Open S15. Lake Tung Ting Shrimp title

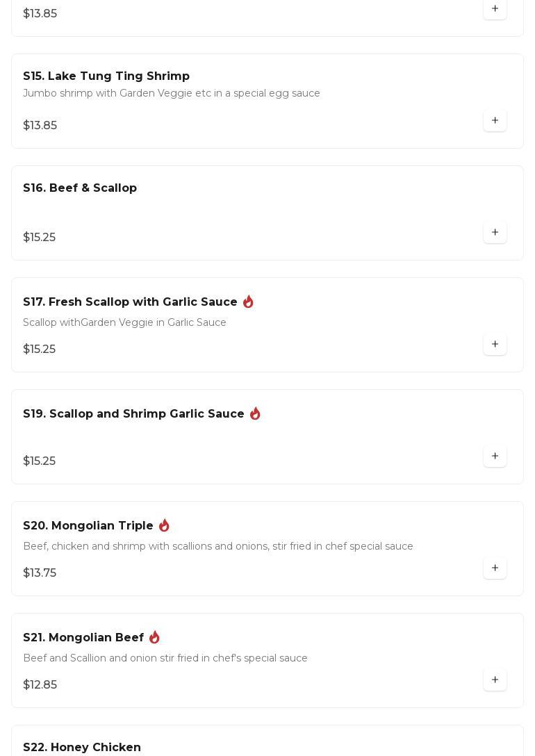tap(106, 76)
